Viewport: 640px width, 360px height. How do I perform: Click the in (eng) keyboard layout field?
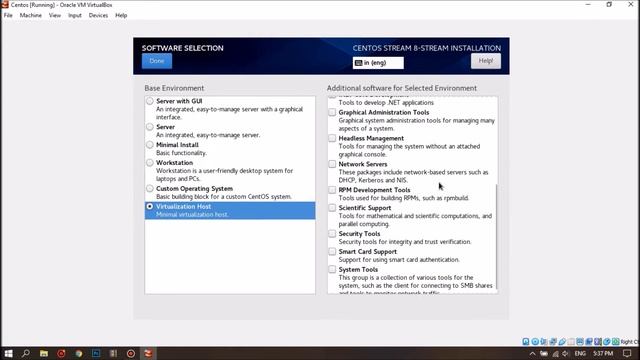[378, 63]
